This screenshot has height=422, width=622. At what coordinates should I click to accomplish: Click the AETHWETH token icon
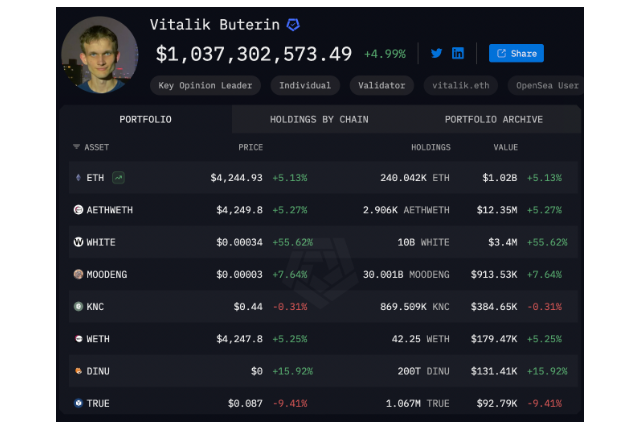(x=79, y=210)
